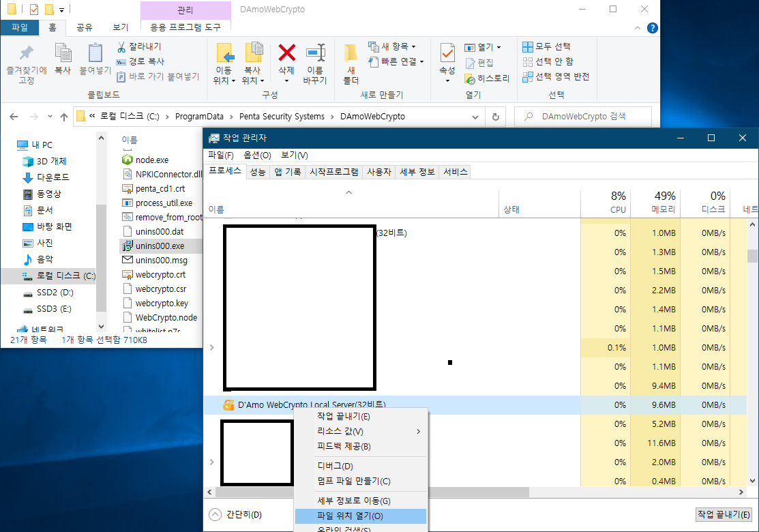This screenshot has width=759, height=532.
Task: Collapse the Explorer ribbon with the chevron
Action: click(x=638, y=28)
